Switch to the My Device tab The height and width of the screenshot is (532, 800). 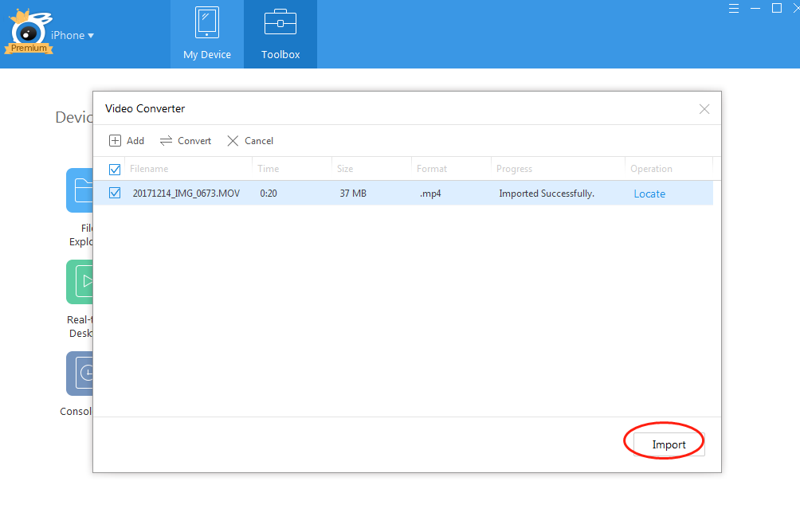(207, 34)
